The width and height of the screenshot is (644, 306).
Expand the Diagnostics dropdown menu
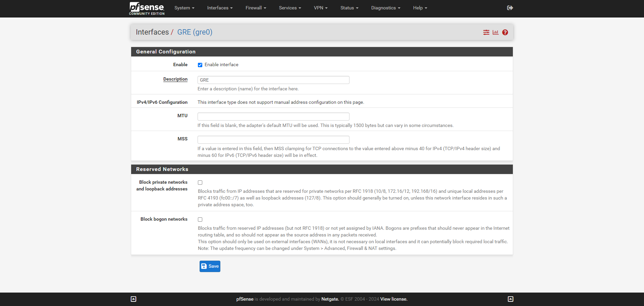pyautogui.click(x=385, y=8)
